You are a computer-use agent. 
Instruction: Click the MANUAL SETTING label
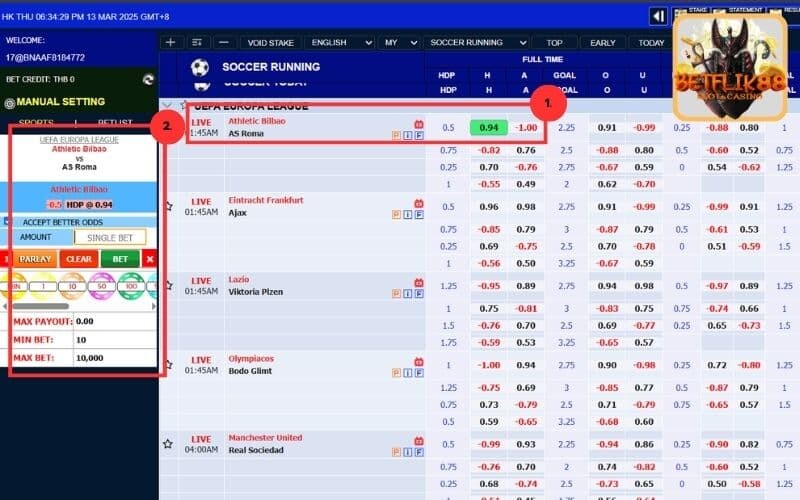[61, 102]
